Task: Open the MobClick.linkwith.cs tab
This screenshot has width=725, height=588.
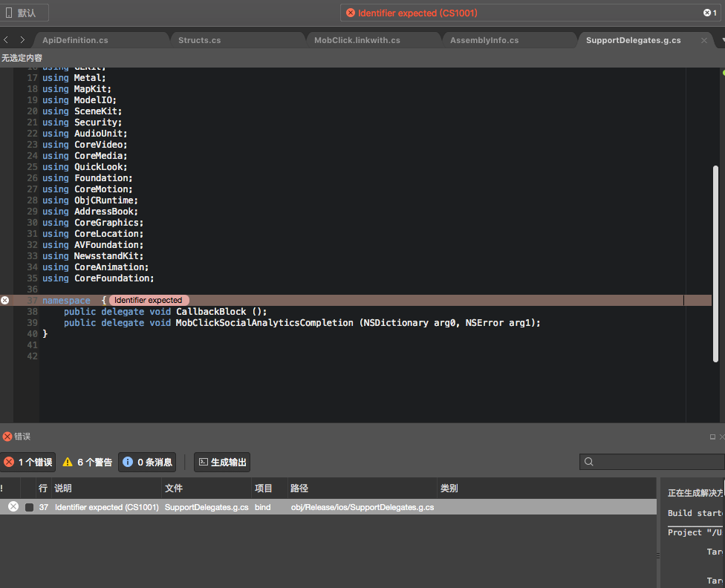Action: pos(357,40)
